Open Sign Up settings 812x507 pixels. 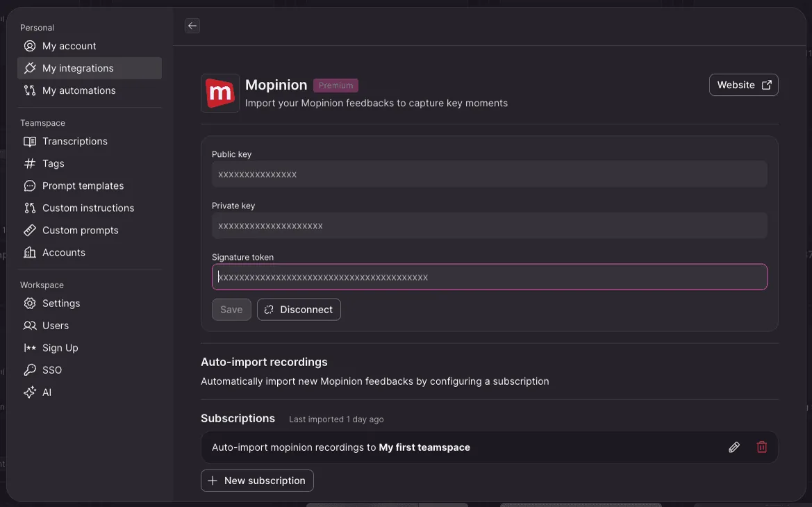click(89, 348)
